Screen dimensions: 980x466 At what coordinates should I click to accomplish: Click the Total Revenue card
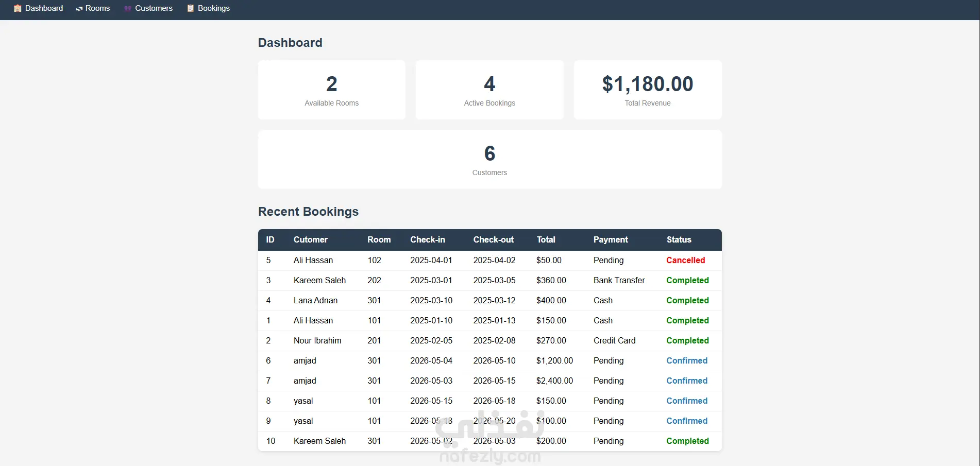[x=648, y=90]
